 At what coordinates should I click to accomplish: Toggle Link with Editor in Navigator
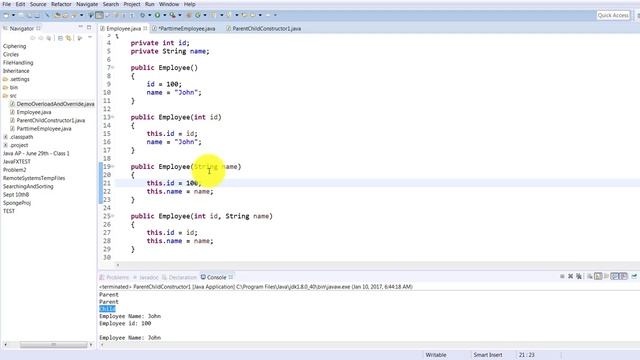click(x=69, y=38)
